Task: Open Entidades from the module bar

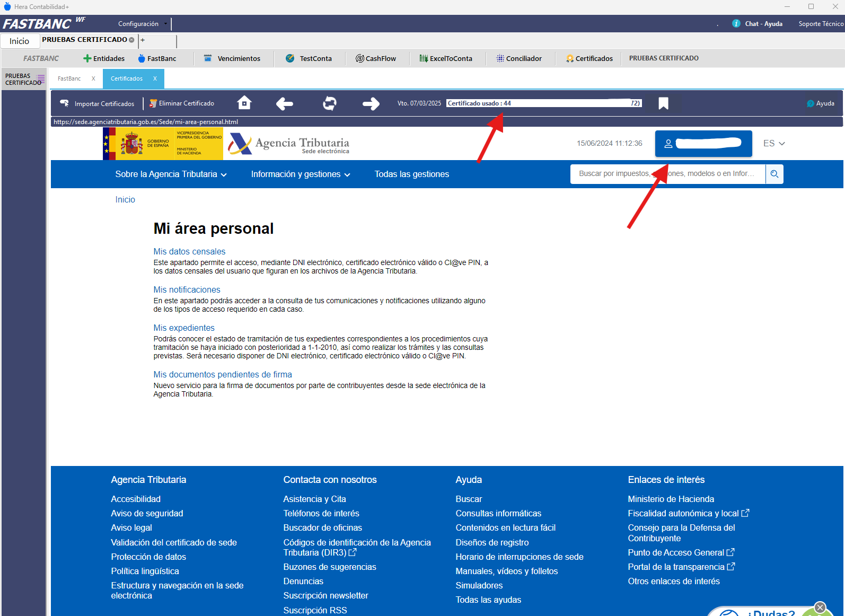Action: pyautogui.click(x=104, y=58)
